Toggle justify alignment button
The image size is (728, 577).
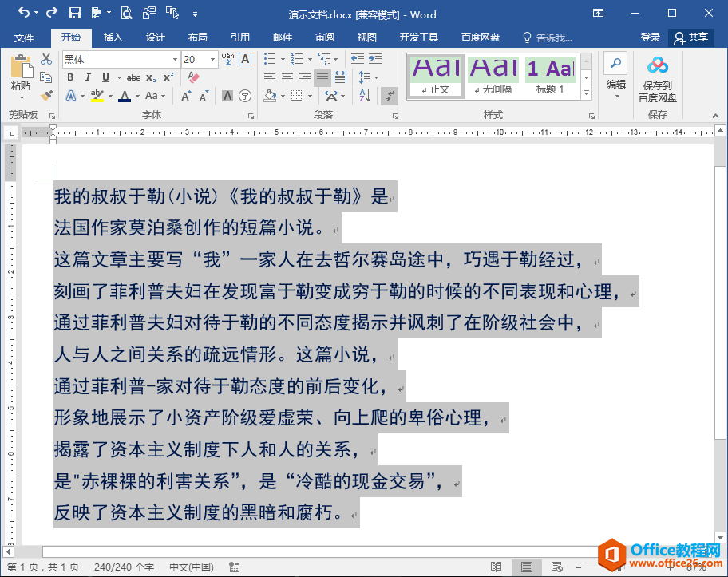[x=322, y=77]
